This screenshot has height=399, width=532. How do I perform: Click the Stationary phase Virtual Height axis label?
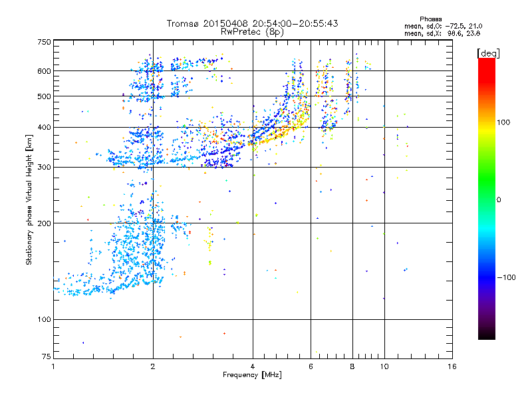pyautogui.click(x=29, y=200)
